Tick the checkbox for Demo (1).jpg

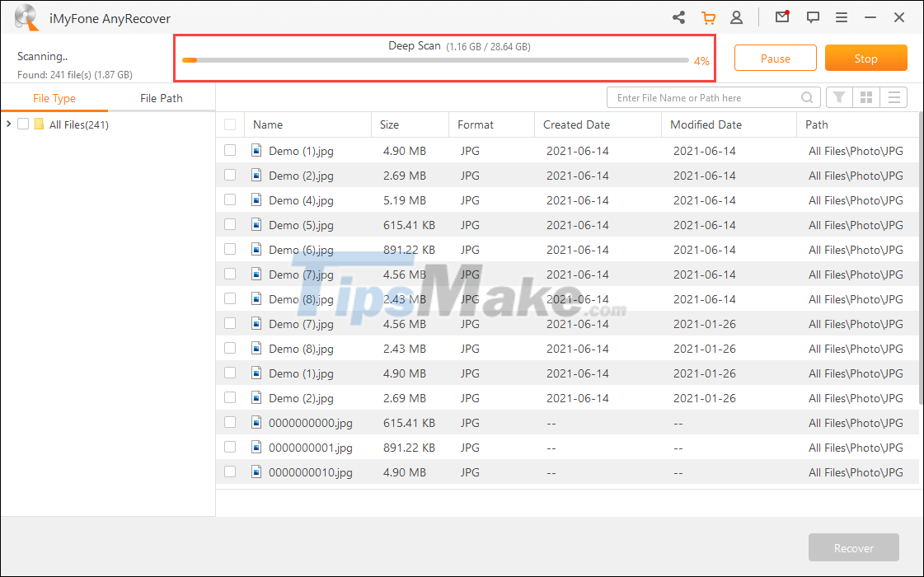click(231, 151)
